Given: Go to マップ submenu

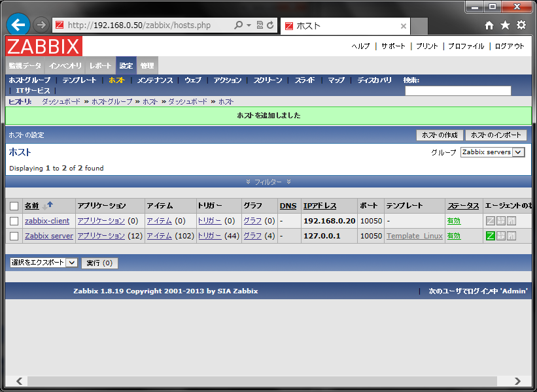Looking at the screenshot, I should (336, 80).
